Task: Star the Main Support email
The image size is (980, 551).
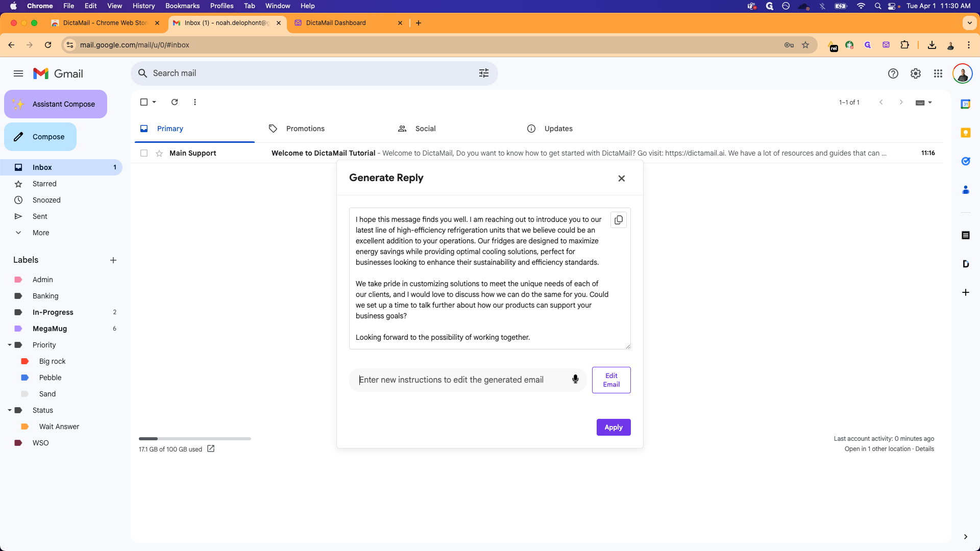Action: click(159, 153)
